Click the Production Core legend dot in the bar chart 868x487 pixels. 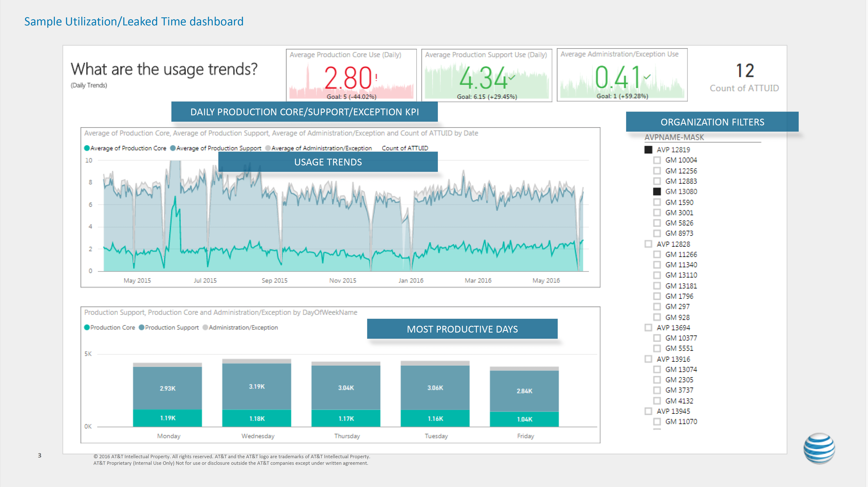click(x=87, y=327)
